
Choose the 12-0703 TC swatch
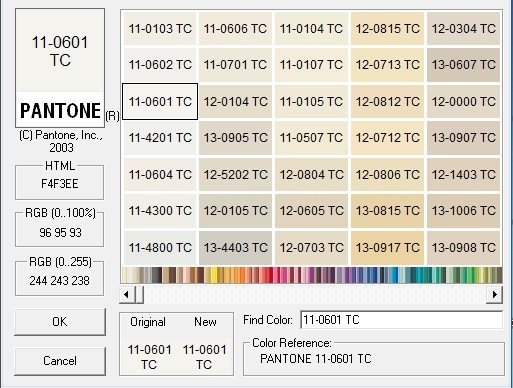[x=311, y=248]
